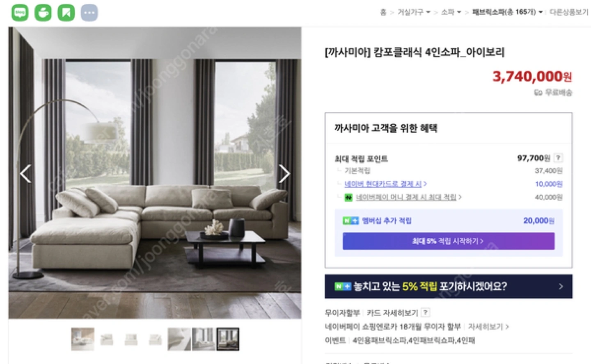Select the first sofa thumbnail
This screenshot has width=591, height=364.
tap(82, 339)
